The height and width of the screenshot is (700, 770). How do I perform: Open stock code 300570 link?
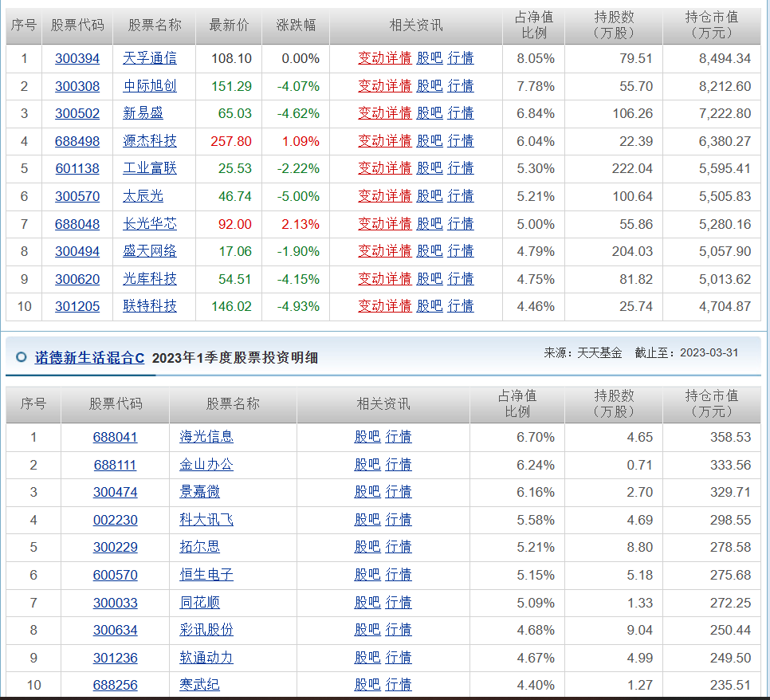(x=77, y=196)
